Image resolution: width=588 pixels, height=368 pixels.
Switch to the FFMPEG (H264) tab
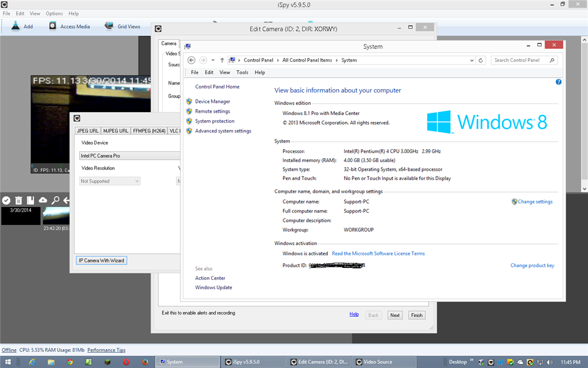point(149,131)
